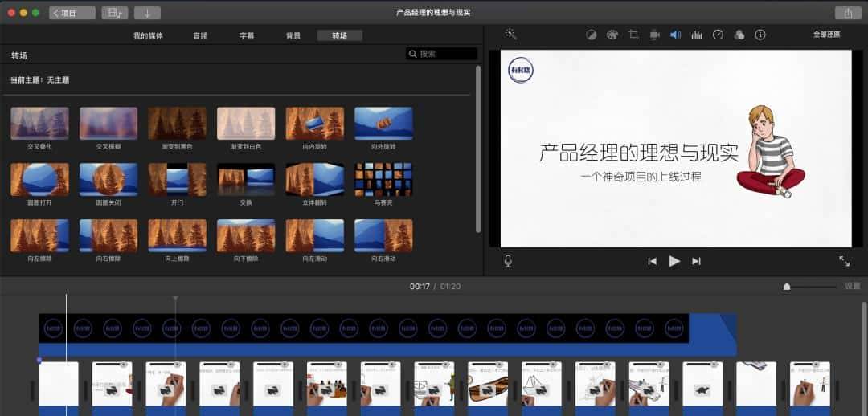868x416 pixels.
Task: Open the stabilization camera icon
Action: pos(654,35)
